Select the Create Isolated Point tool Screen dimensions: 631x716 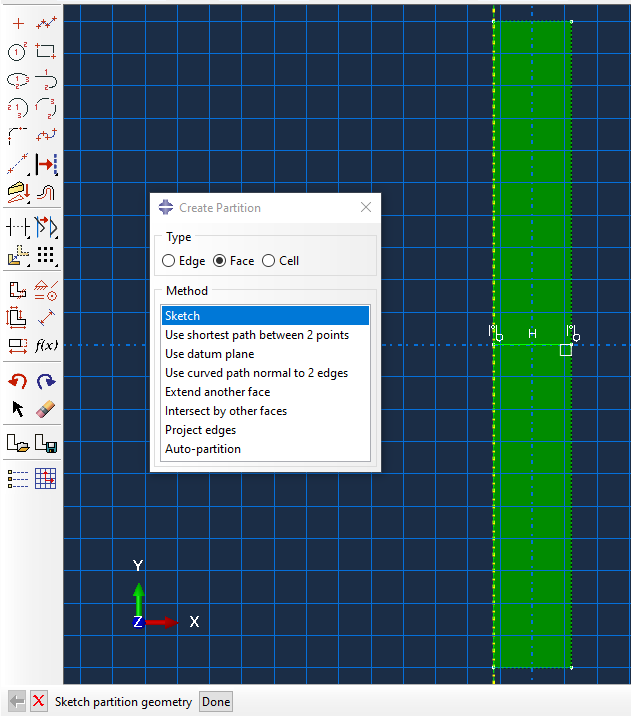coord(17,23)
